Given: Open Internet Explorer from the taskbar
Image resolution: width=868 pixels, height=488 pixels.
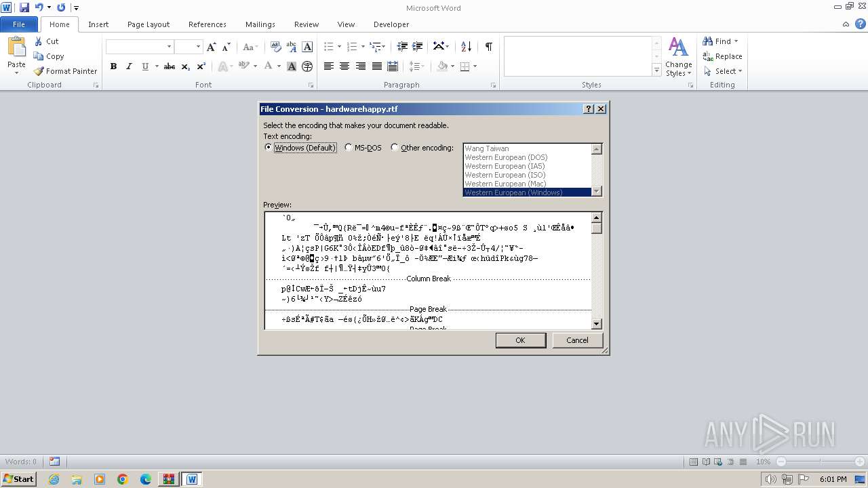Looking at the screenshot, I should [54, 479].
